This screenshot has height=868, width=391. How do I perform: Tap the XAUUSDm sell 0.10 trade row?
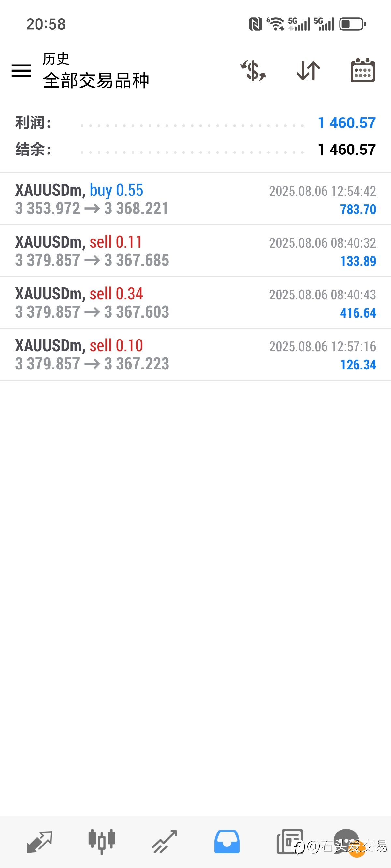tap(195, 355)
